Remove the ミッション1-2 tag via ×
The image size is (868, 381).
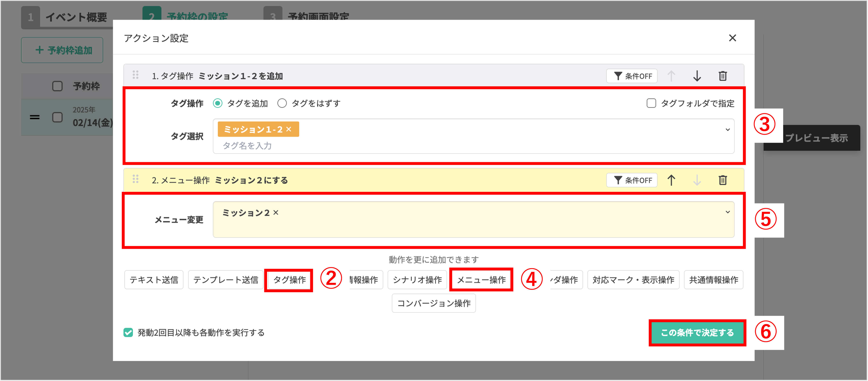click(289, 129)
